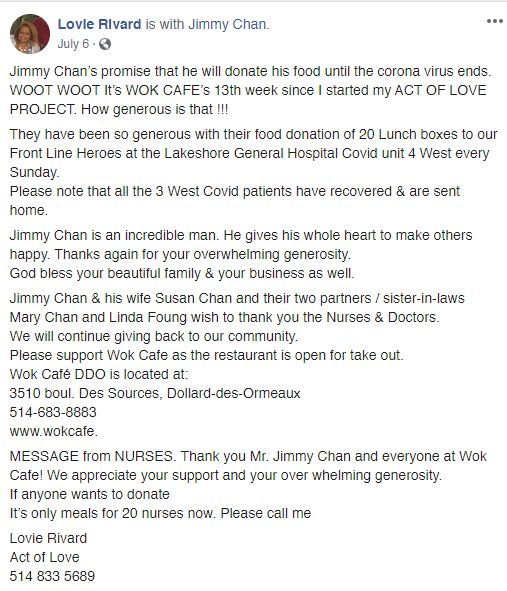The image size is (507, 591).
Task: Click the 'WOOT WOOT It's WOK CAFE's' line
Action: [x=248, y=90]
